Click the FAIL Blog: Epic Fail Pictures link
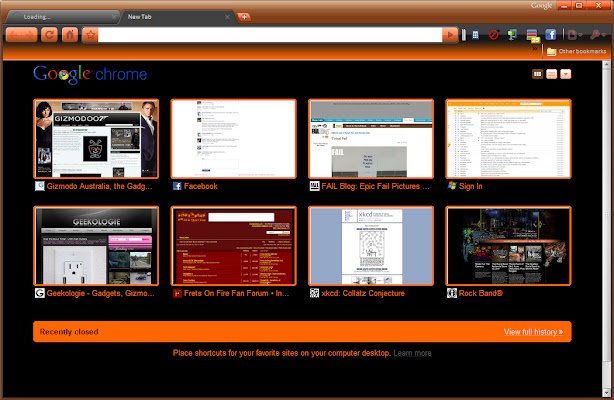The height and width of the screenshot is (400, 614). (x=376, y=186)
